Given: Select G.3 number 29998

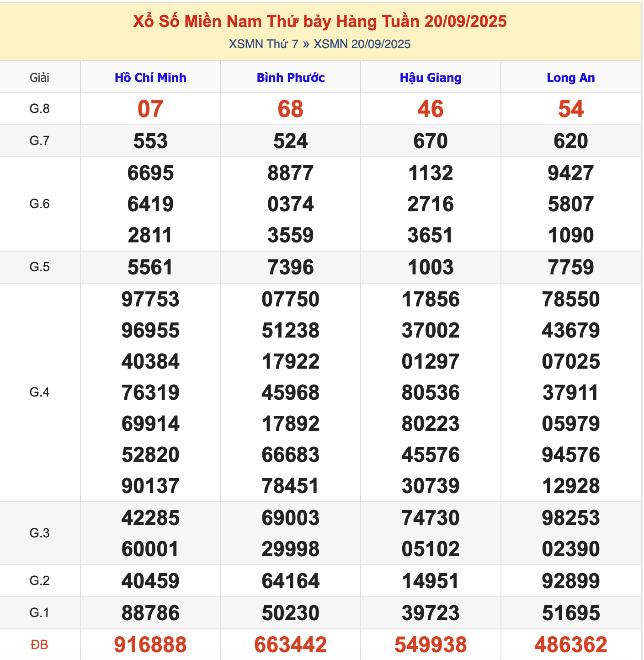Looking at the screenshot, I should click(291, 549).
